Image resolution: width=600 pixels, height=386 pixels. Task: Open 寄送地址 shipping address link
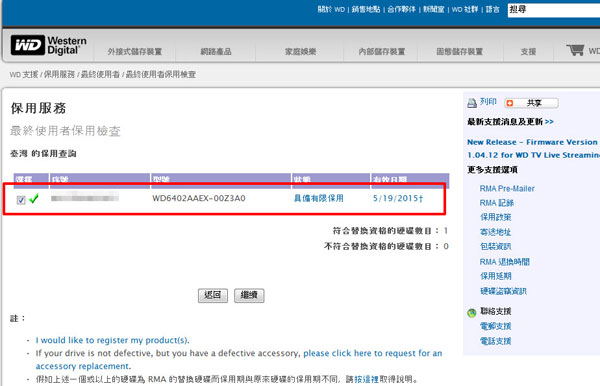[496, 232]
